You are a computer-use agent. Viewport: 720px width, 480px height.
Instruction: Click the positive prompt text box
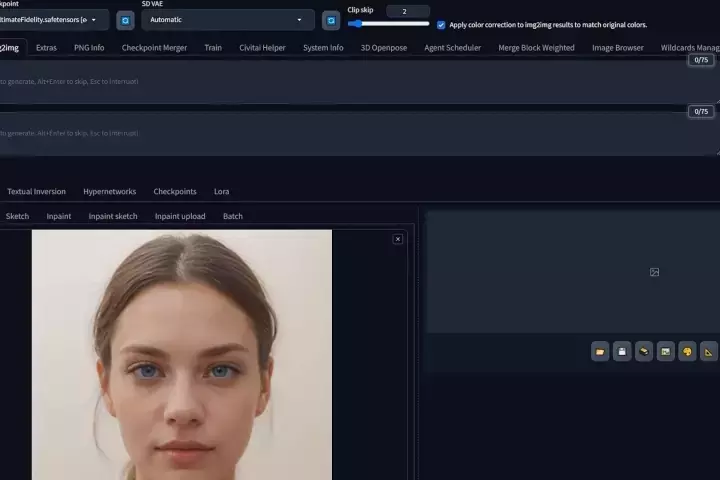click(358, 81)
